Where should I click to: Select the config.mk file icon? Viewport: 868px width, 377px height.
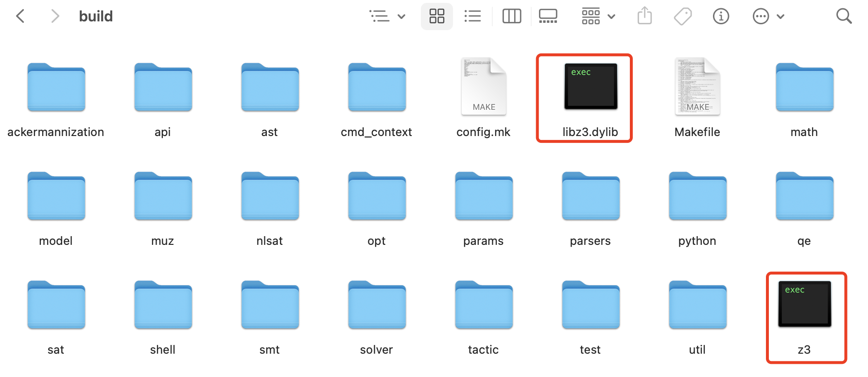(484, 86)
